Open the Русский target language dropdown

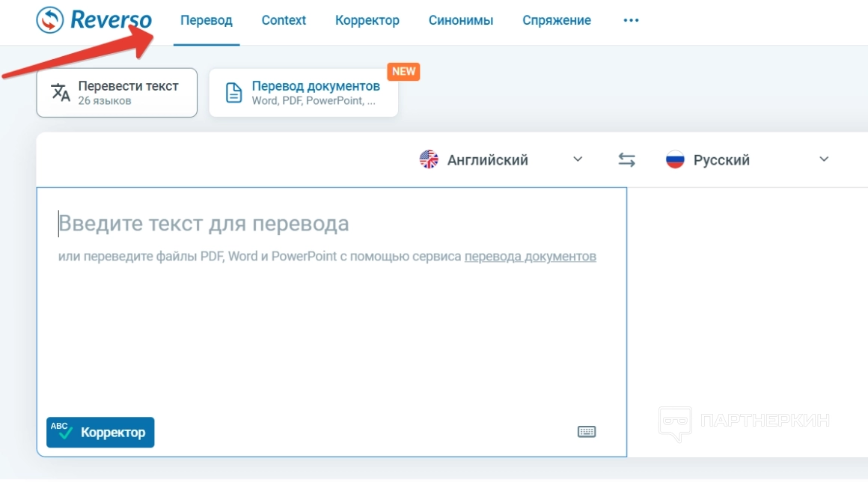[x=748, y=160]
